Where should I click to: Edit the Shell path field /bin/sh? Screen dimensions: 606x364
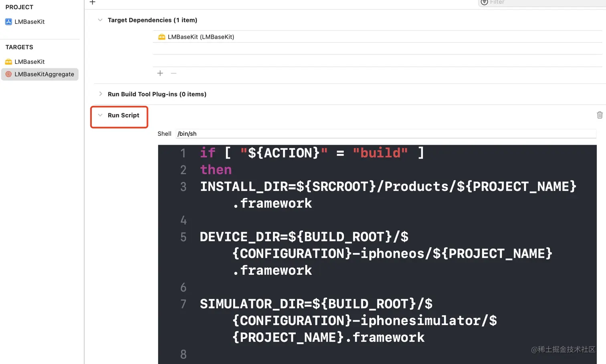click(x=386, y=134)
